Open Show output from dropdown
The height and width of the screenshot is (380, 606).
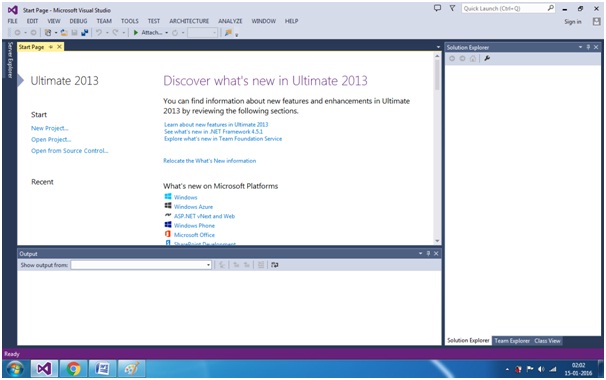[208, 265]
